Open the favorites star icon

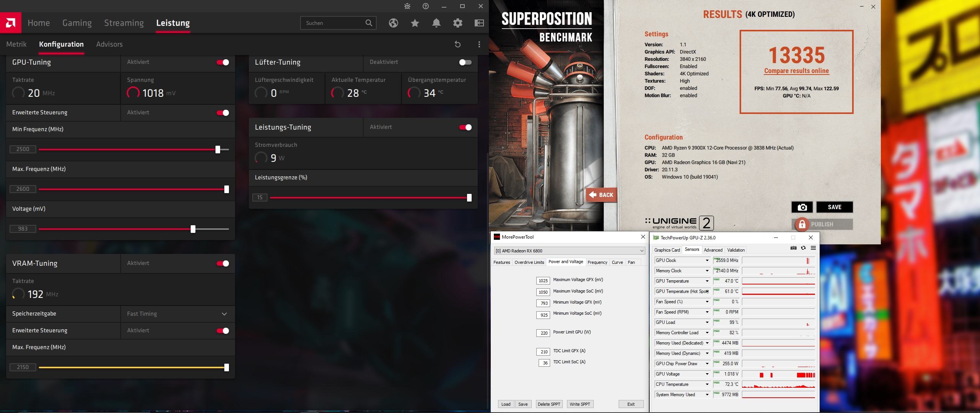pyautogui.click(x=415, y=23)
